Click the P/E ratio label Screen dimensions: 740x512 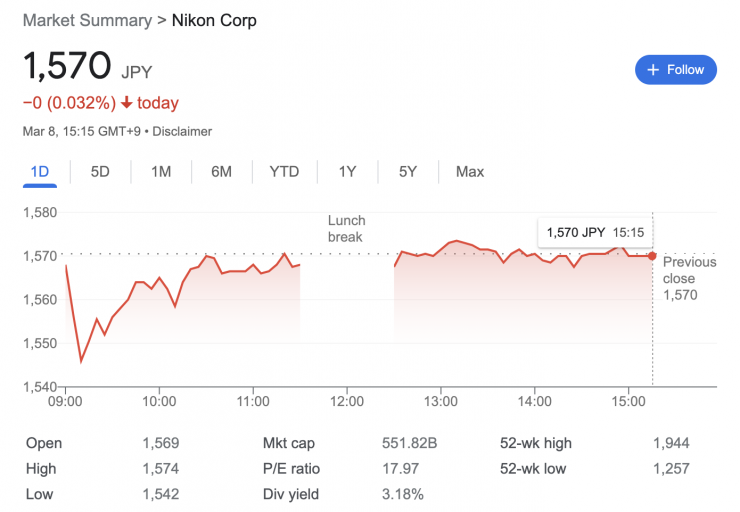coord(292,468)
